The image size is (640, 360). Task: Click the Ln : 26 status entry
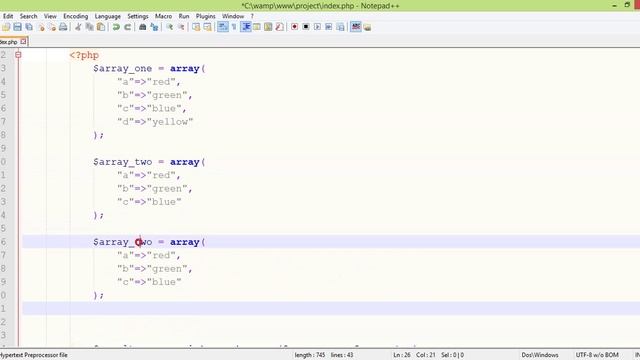pyautogui.click(x=402, y=355)
